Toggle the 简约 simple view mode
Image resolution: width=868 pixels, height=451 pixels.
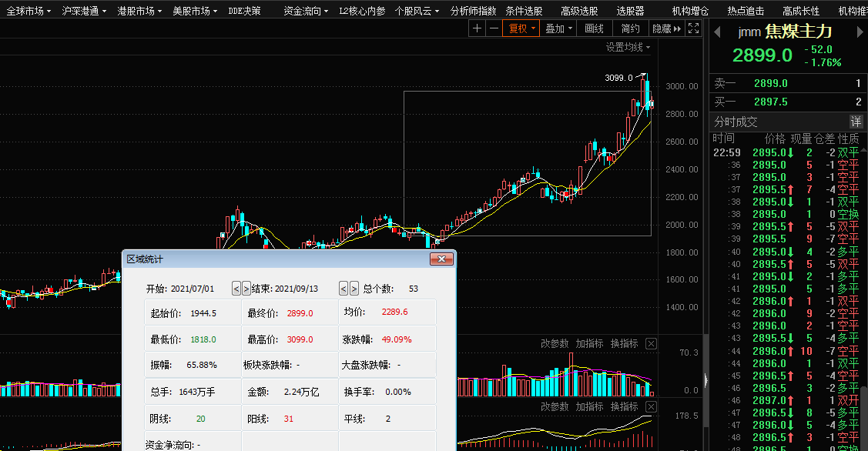(x=630, y=28)
